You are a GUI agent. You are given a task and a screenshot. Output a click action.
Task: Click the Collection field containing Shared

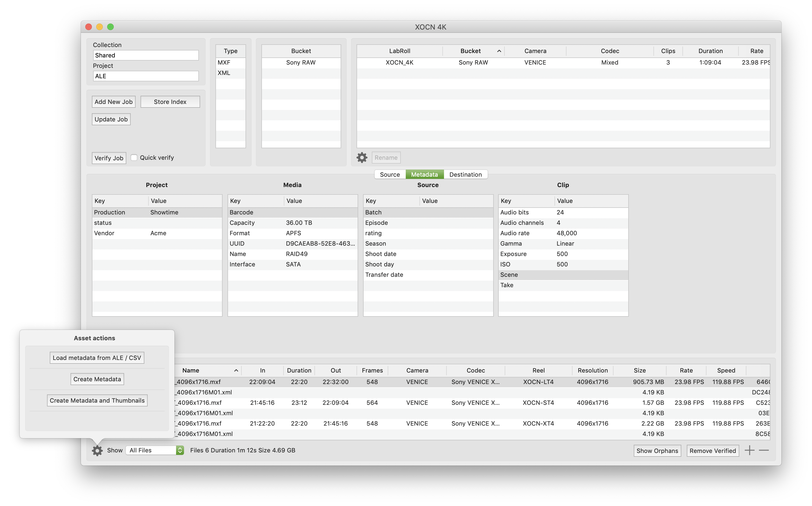pos(146,55)
